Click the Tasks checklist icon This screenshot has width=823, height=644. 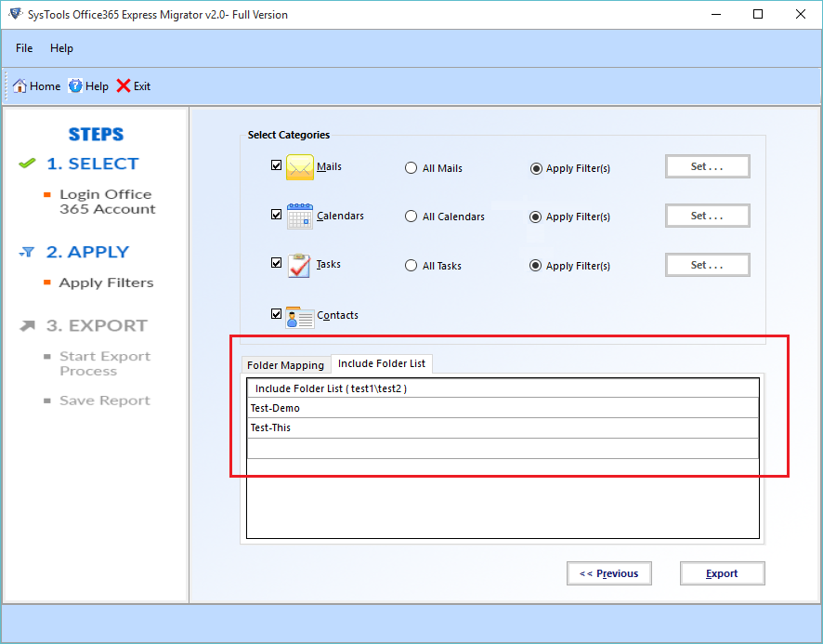point(299,265)
